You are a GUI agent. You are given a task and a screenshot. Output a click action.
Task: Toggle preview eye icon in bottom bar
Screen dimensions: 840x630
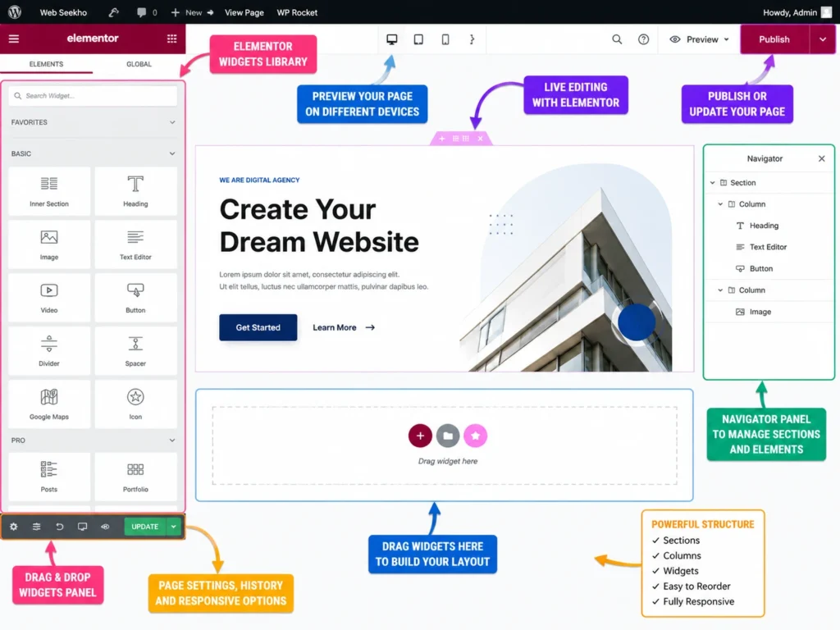(106, 527)
